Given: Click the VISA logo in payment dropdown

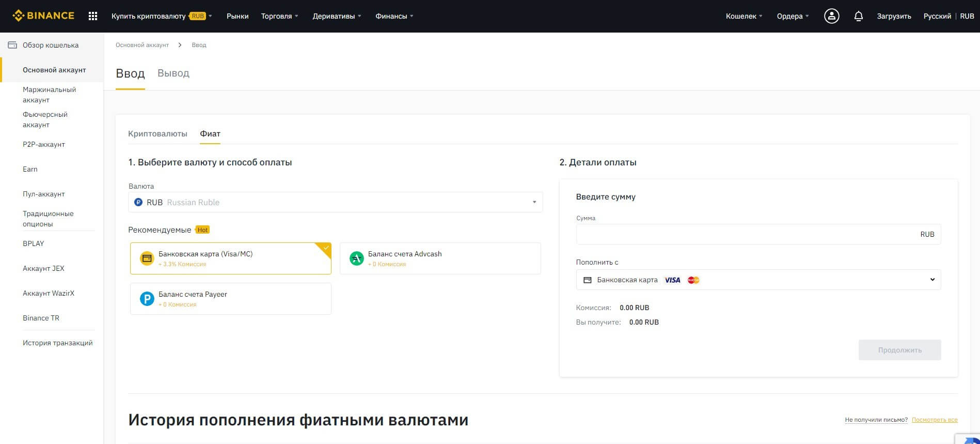Looking at the screenshot, I should pyautogui.click(x=672, y=280).
